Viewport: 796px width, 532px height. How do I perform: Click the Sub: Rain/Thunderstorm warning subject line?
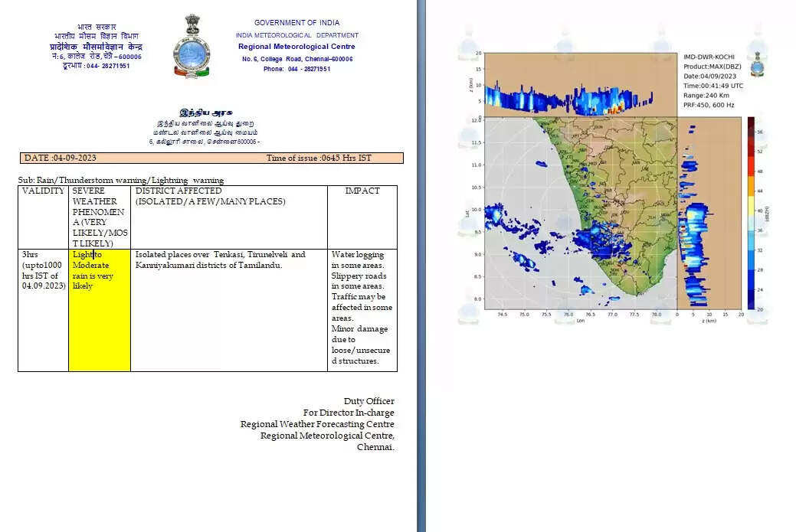point(121,180)
